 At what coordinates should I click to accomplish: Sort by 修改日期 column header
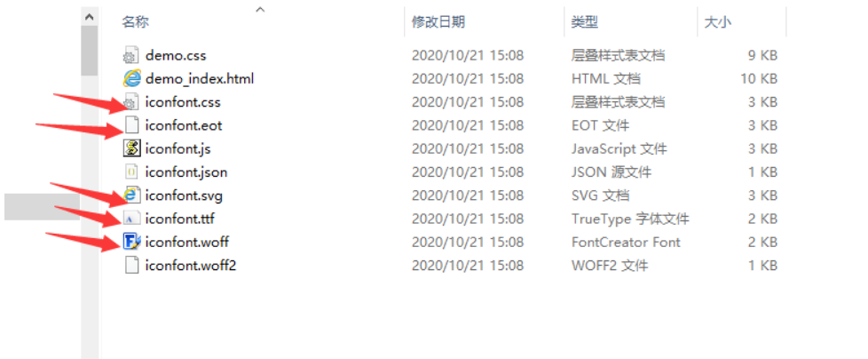point(438,22)
